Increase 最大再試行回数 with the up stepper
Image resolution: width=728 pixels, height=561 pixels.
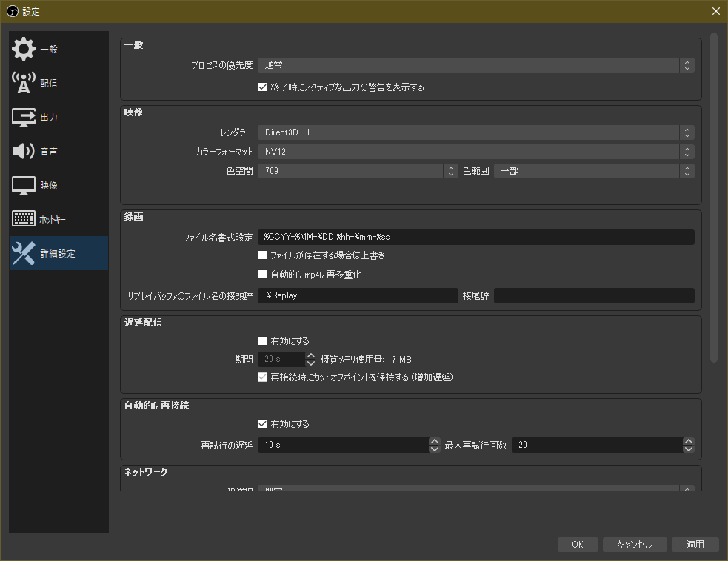click(688, 441)
